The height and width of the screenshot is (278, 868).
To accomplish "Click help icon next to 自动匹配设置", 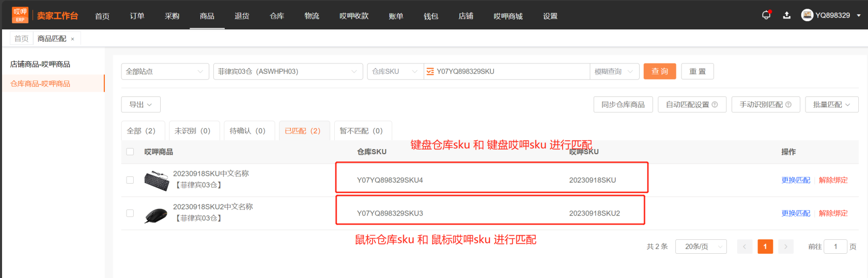I will (x=715, y=105).
